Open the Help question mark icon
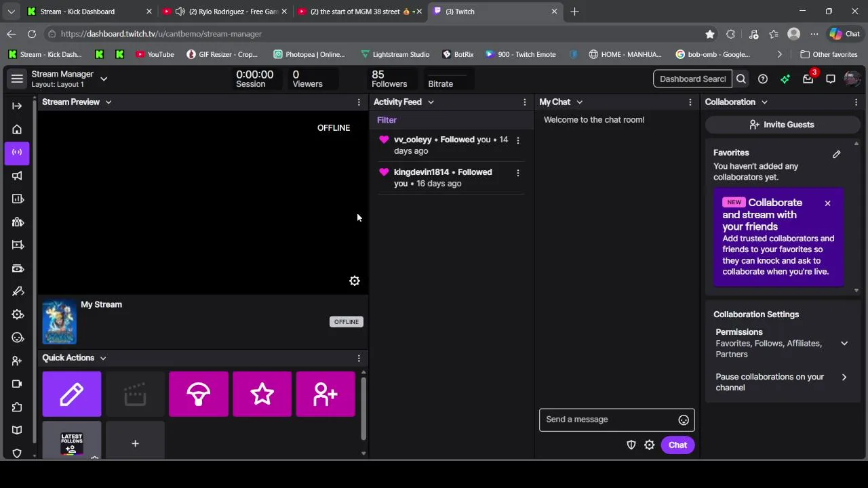This screenshot has width=868, height=488. pyautogui.click(x=763, y=79)
